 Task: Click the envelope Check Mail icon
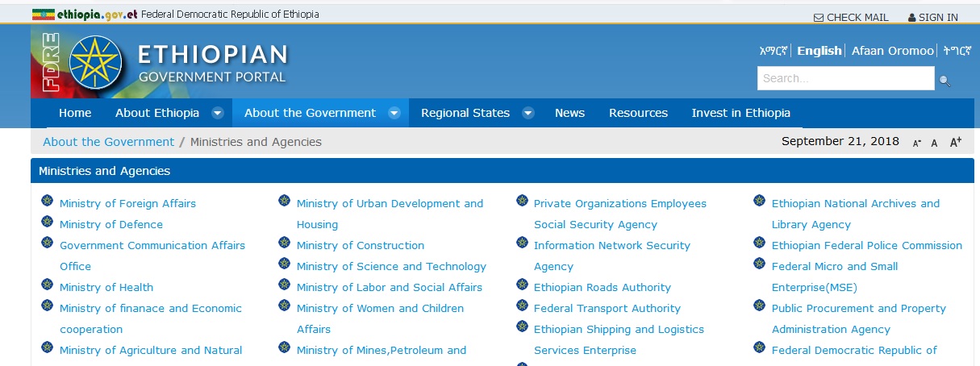pyautogui.click(x=819, y=18)
